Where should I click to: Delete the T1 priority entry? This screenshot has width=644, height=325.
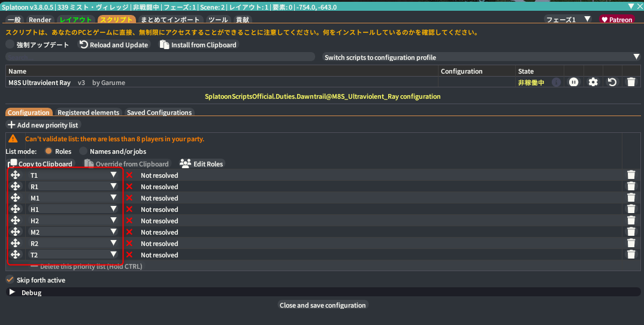[631, 175]
